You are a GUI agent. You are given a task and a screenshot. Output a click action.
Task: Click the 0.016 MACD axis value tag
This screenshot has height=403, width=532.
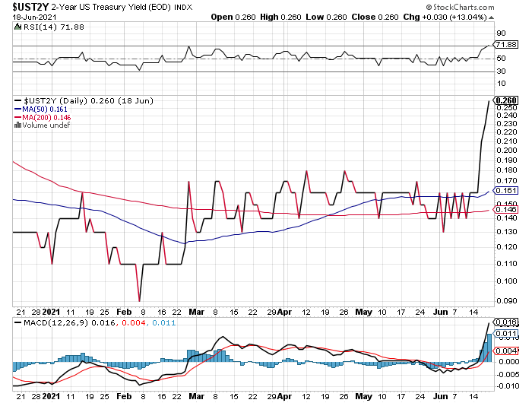(505, 323)
